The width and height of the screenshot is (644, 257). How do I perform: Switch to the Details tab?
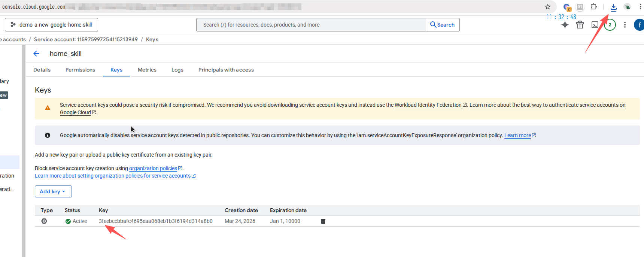tap(42, 70)
